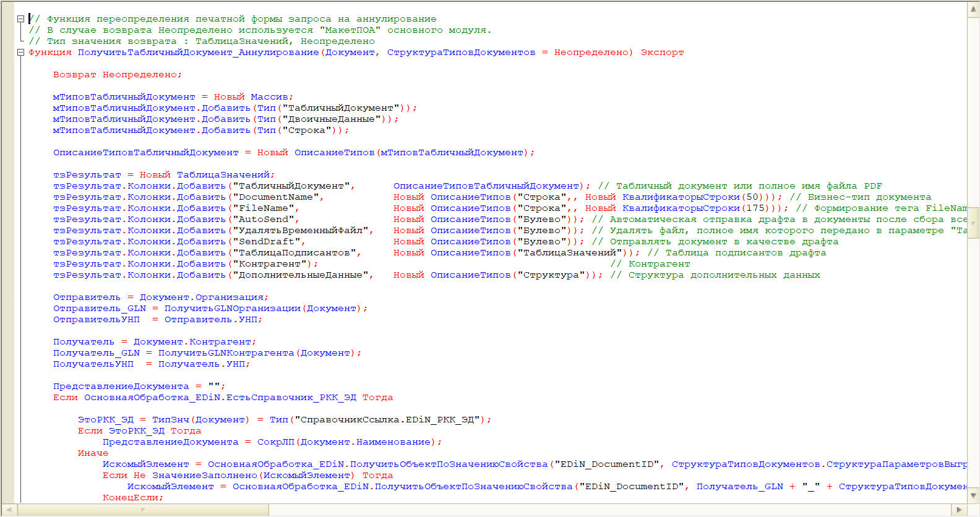Place cursor on 'Возврат Неопределено;' line
980x517 pixels.
click(x=118, y=75)
